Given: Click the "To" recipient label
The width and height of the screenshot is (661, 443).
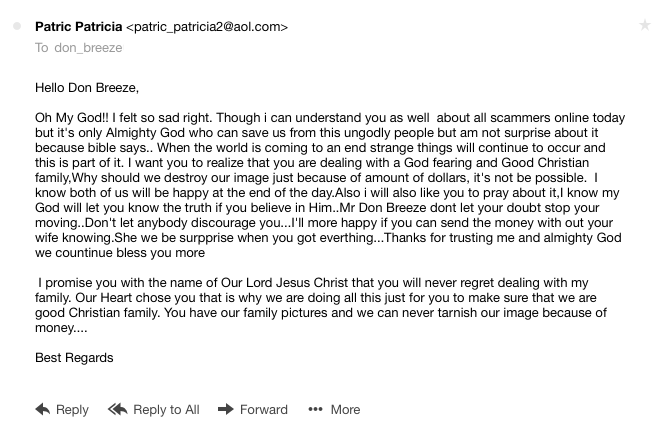Looking at the screenshot, I should pyautogui.click(x=42, y=47).
